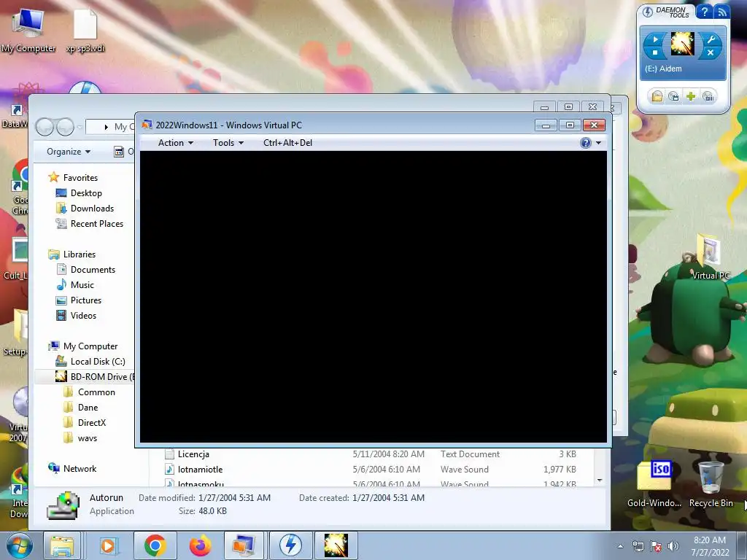Click the rightmost disc drive icon in DAEMON Tools gadget
747x560 pixels.
coord(708,97)
